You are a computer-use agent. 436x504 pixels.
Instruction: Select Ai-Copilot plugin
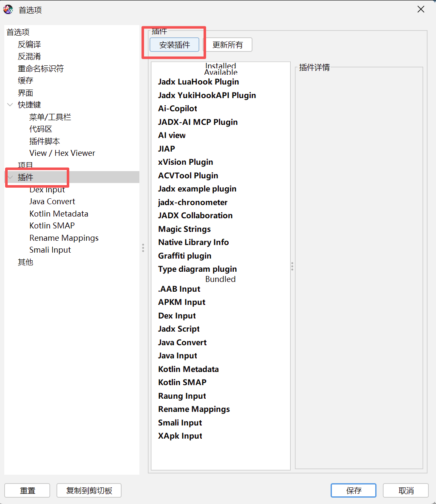pyautogui.click(x=177, y=109)
